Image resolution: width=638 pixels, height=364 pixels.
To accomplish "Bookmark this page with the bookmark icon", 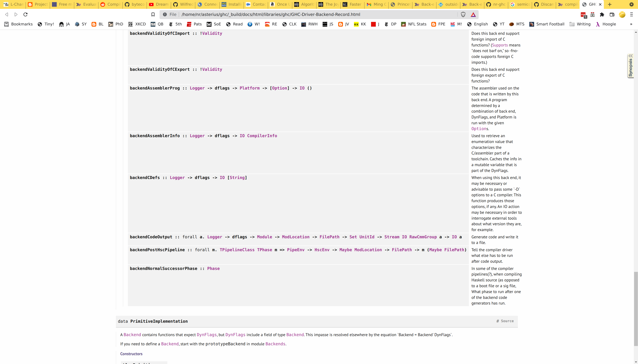I will pos(153,14).
